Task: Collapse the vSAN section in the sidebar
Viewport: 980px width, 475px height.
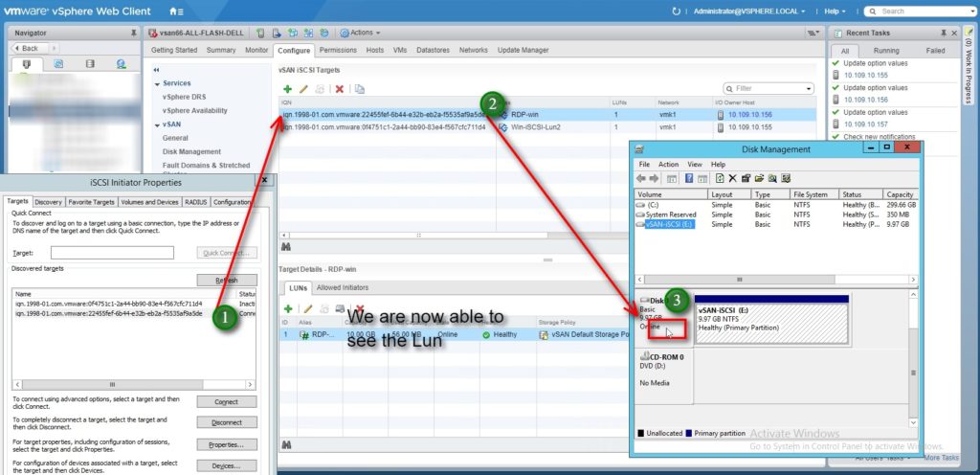Action: pos(157,124)
